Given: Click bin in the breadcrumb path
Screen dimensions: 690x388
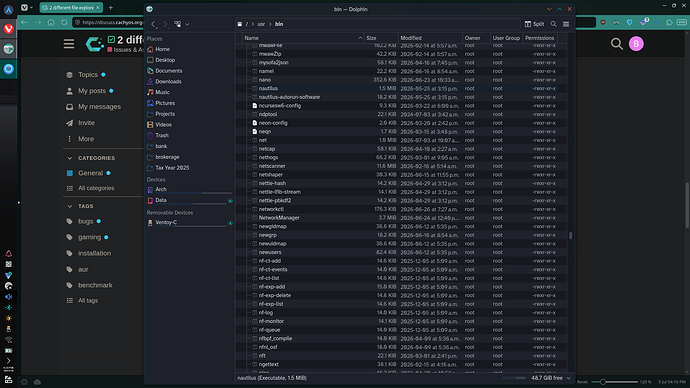Looking at the screenshot, I should coord(279,24).
